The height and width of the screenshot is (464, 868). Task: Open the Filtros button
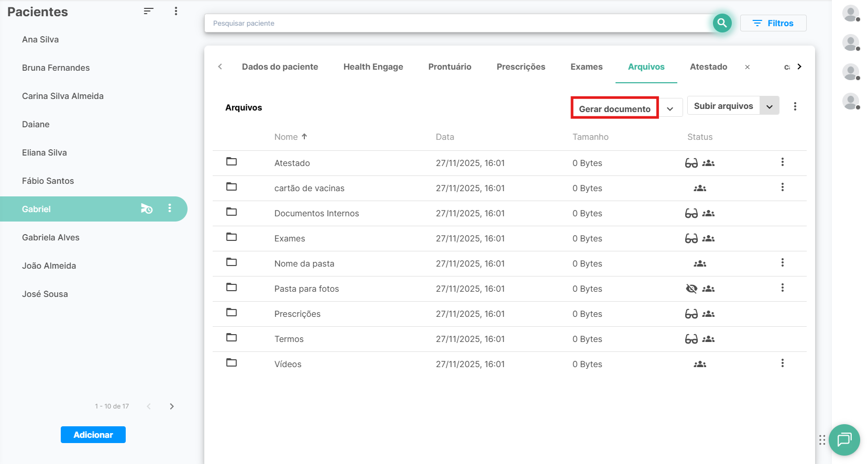(x=773, y=23)
